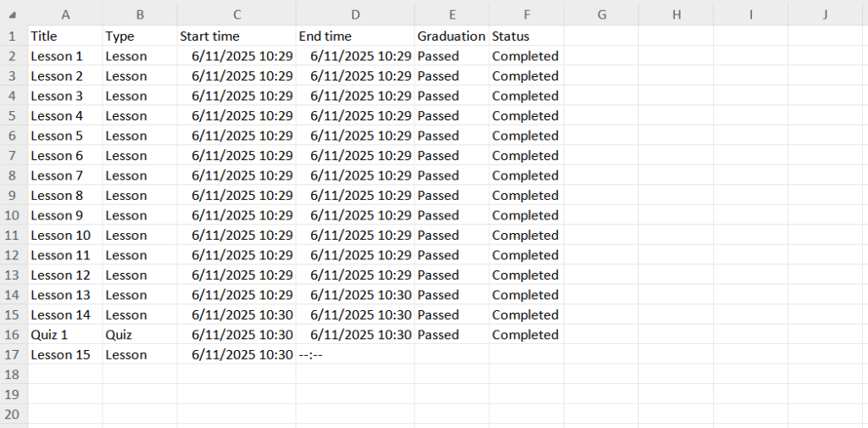Select Lesson 1 Passed graduation cell

tap(451, 56)
